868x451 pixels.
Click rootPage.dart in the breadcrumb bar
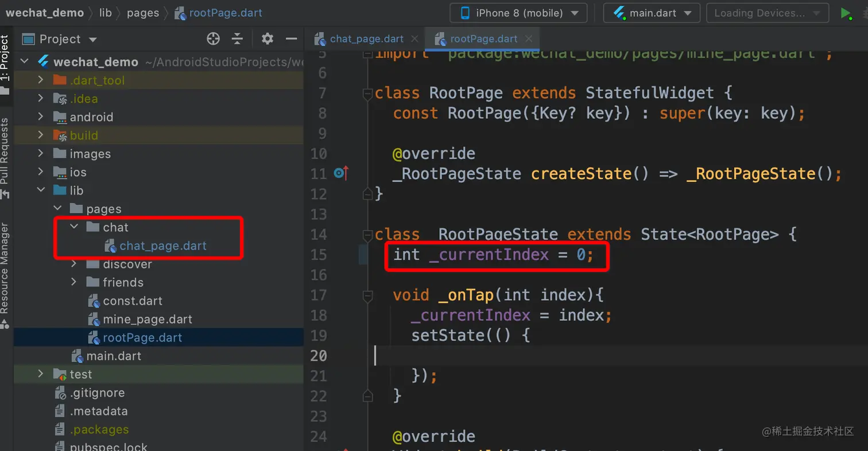pyautogui.click(x=218, y=13)
